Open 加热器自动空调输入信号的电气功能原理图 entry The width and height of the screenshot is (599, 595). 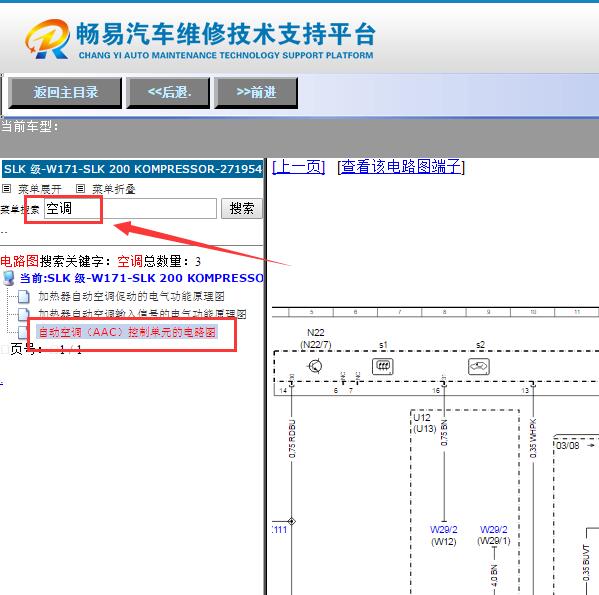point(142,314)
